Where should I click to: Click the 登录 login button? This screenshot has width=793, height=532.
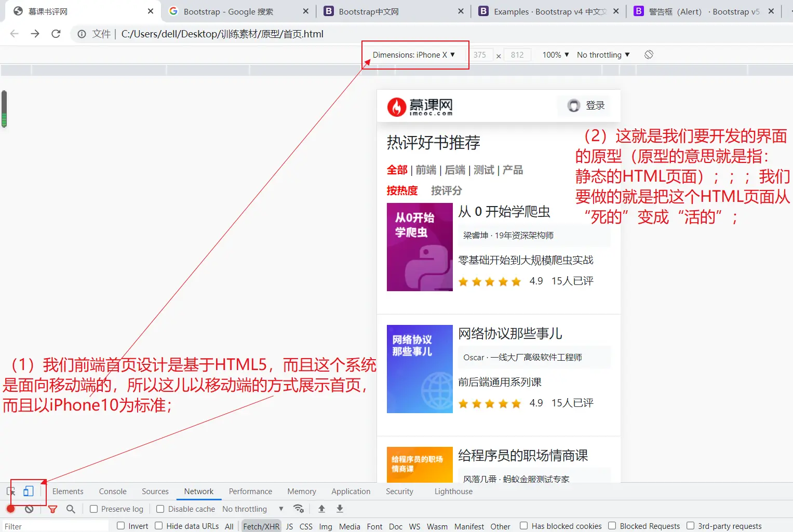586,105
